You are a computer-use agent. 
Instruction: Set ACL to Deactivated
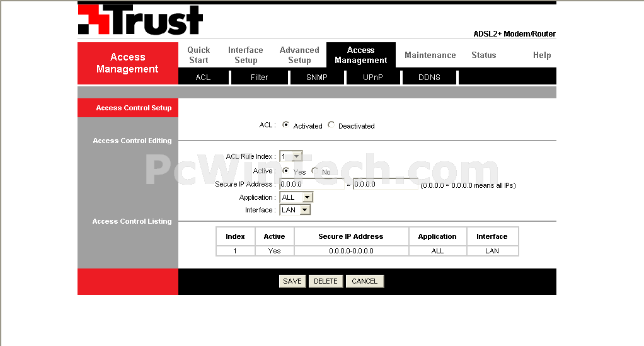tap(331, 125)
